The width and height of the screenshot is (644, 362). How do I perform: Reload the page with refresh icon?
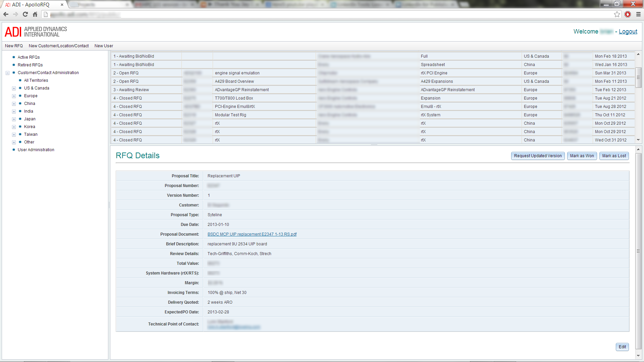(25, 14)
